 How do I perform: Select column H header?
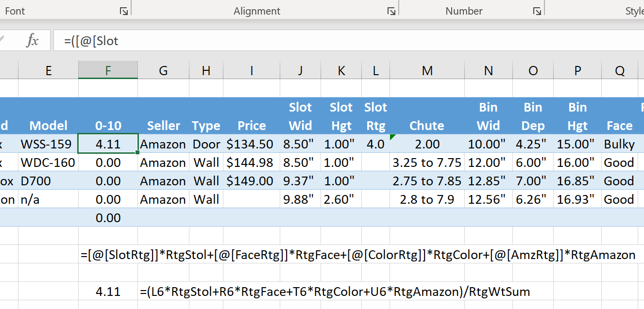point(206,71)
